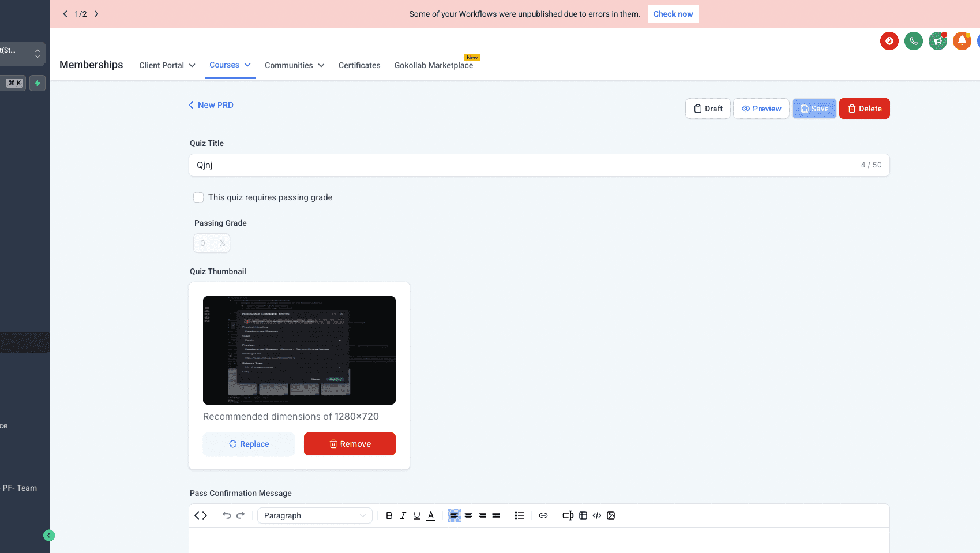Expand the Client Portal menu
Screen dimensions: 980x553
(167, 65)
